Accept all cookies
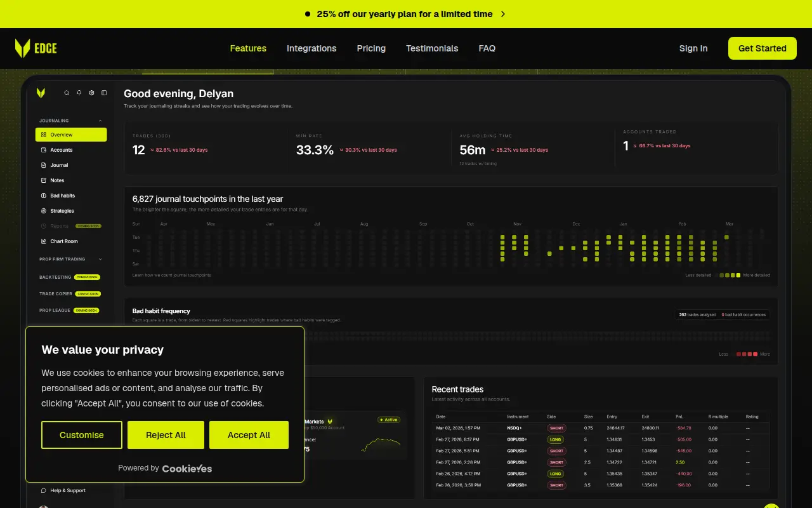The image size is (812, 508). (x=249, y=435)
